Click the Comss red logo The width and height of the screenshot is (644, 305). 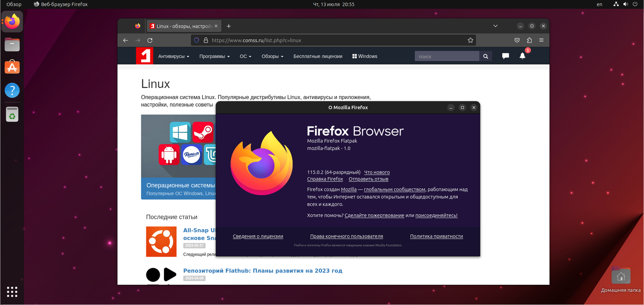coord(145,56)
